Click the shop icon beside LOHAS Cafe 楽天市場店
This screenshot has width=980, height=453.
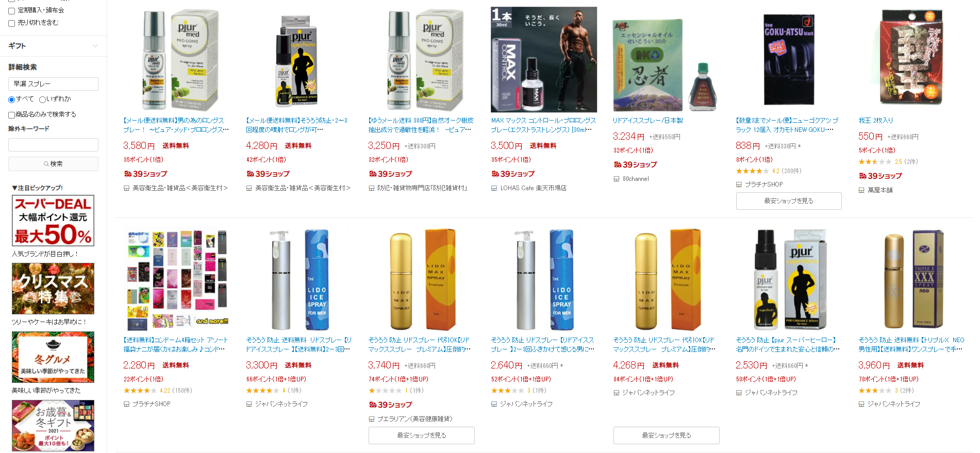494,188
